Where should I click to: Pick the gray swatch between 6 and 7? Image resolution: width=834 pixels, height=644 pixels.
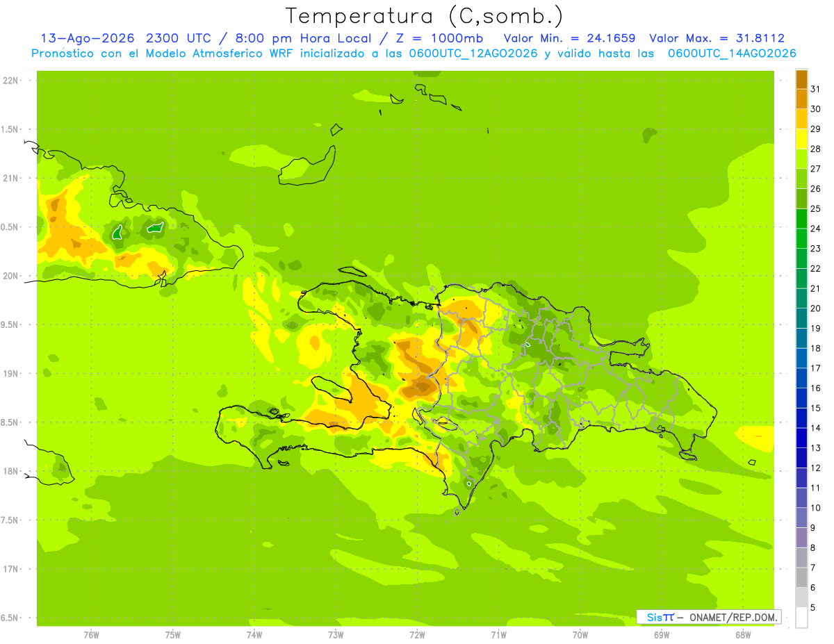[x=801, y=577]
